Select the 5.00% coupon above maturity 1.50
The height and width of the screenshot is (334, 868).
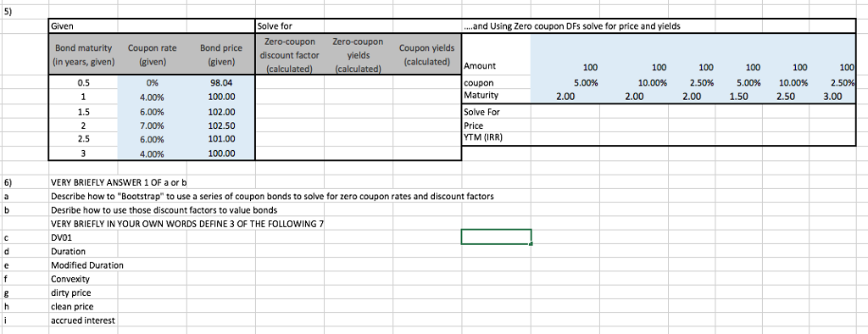[x=737, y=83]
